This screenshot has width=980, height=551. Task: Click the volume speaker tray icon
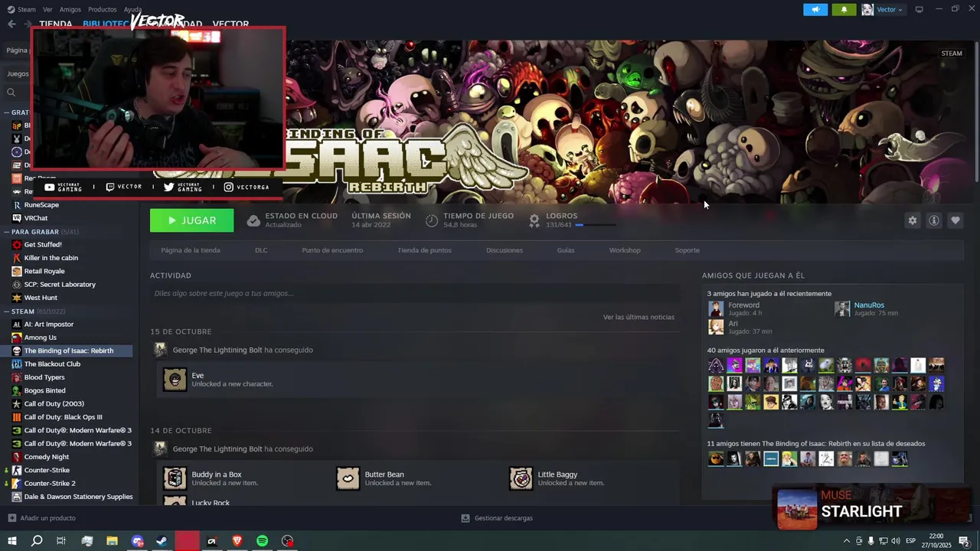(896, 541)
